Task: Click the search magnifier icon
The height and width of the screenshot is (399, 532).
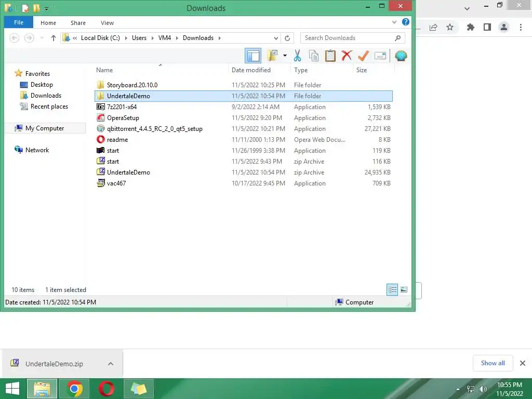Action: 397,38
